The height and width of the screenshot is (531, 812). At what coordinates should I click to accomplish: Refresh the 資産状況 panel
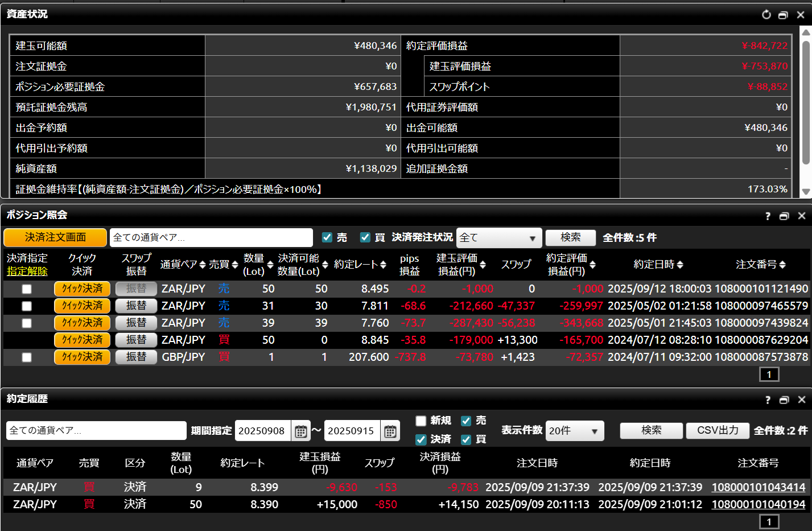[x=766, y=15]
